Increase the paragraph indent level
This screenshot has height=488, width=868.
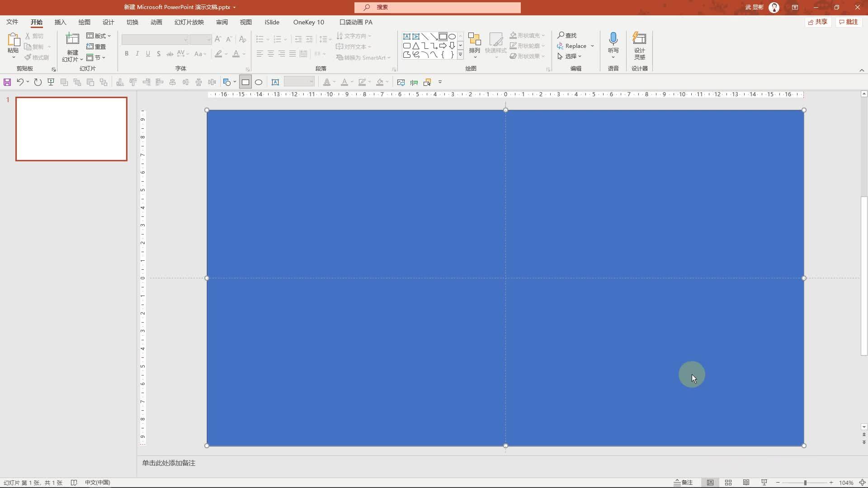click(x=309, y=39)
